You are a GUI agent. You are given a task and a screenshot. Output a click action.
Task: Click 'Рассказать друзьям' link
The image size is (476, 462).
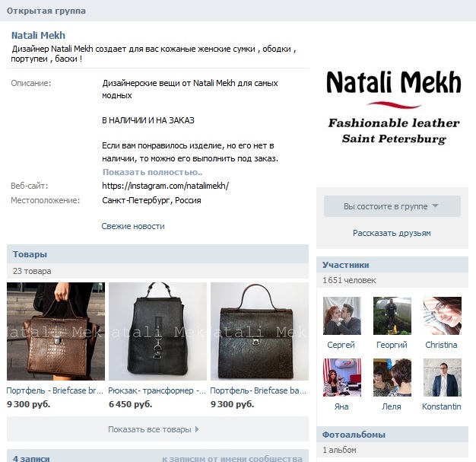pos(392,233)
